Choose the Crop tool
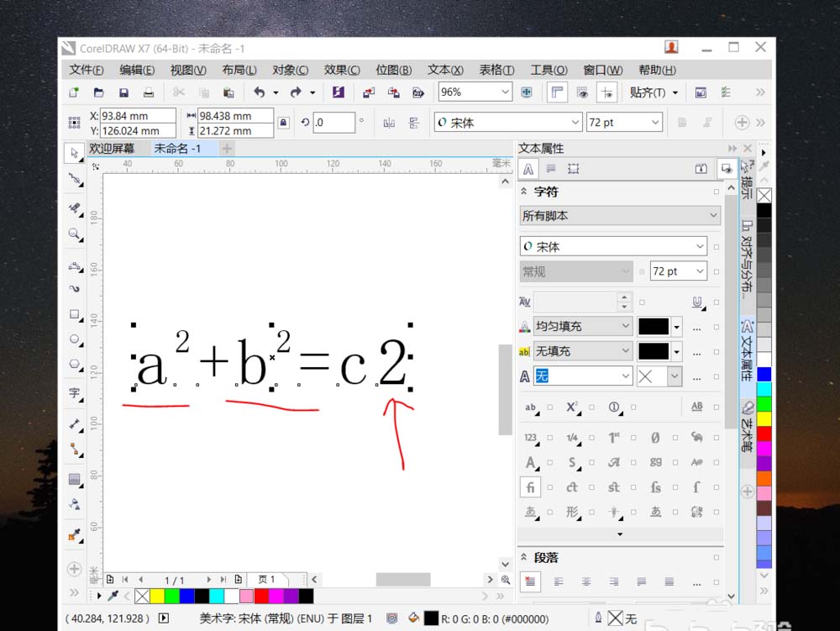The image size is (840, 631). coord(75,208)
